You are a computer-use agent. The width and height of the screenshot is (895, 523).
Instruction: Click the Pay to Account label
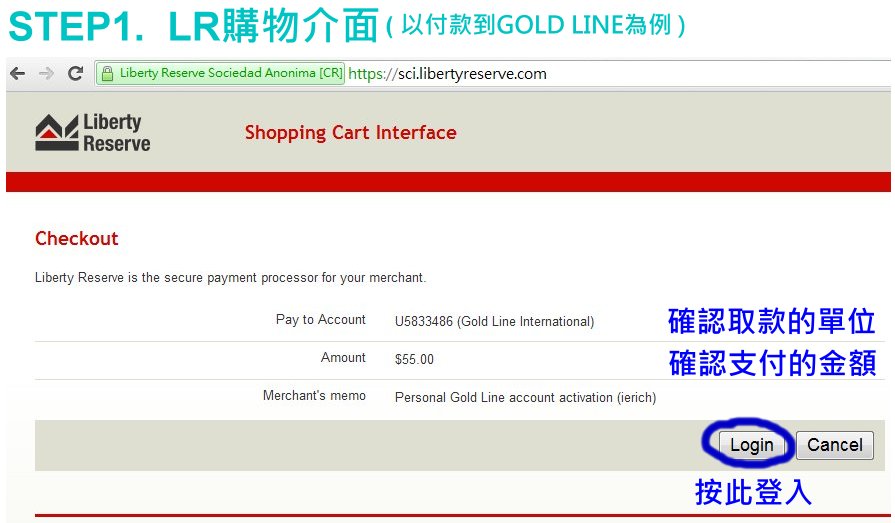click(x=320, y=320)
